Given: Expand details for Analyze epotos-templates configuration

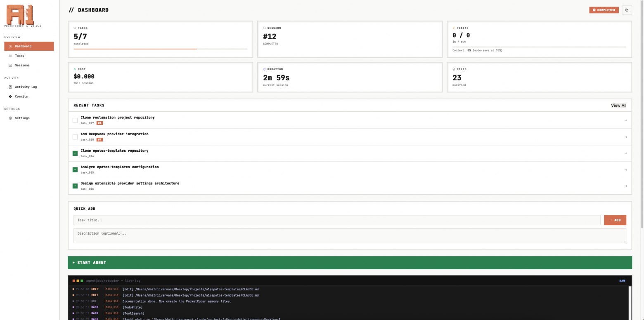Looking at the screenshot, I should point(626,169).
